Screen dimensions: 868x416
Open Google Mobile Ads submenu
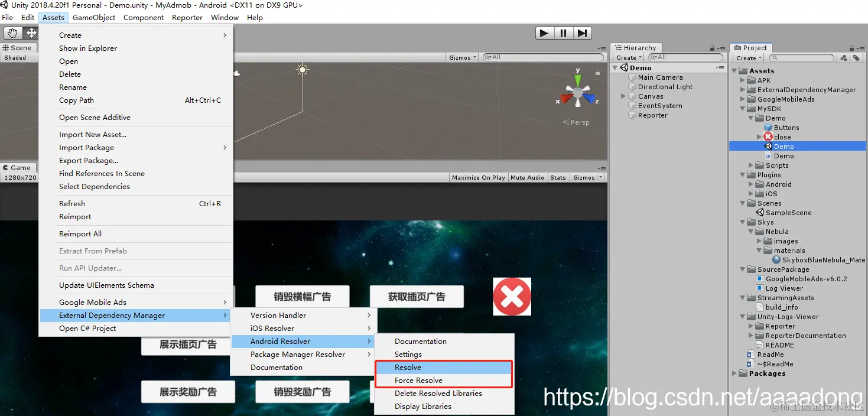point(135,303)
